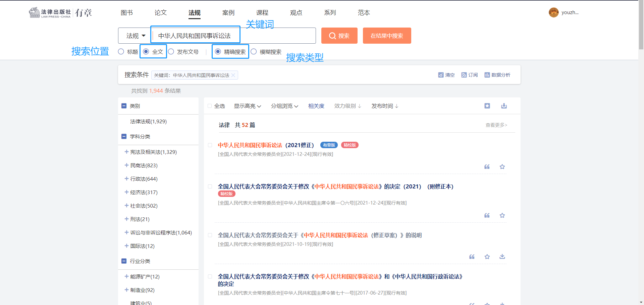
Task: Expand the 显示高亮 dropdown
Action: 247,106
